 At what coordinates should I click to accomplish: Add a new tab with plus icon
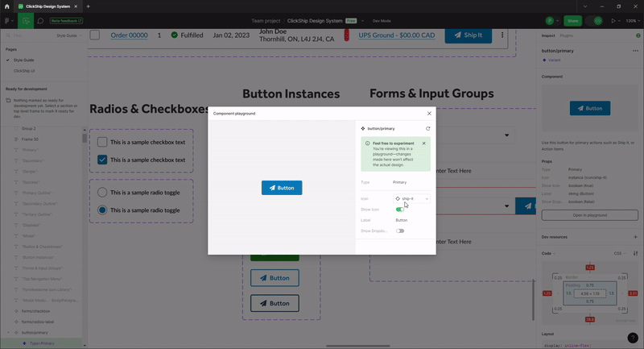point(88,6)
